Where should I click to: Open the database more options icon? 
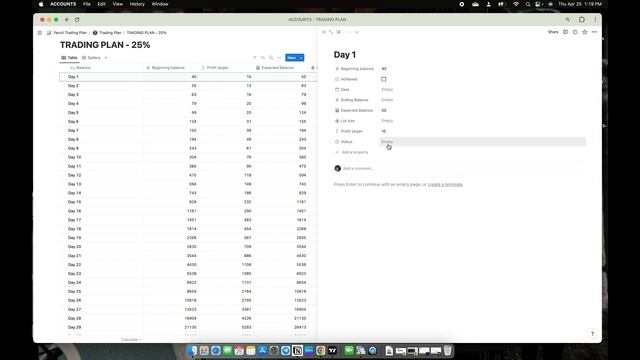(x=279, y=58)
